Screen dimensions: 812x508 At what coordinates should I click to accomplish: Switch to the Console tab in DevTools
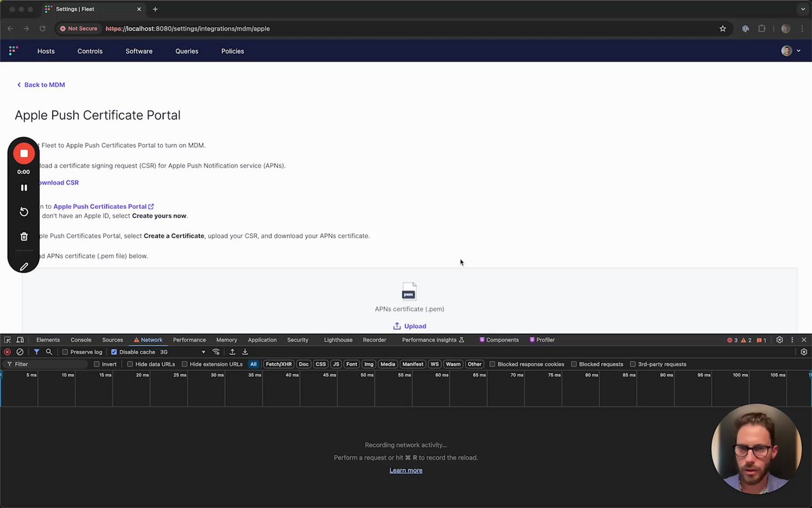81,340
